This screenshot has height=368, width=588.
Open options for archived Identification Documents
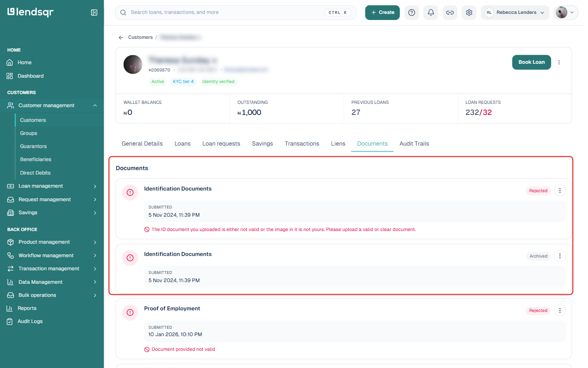click(x=560, y=256)
